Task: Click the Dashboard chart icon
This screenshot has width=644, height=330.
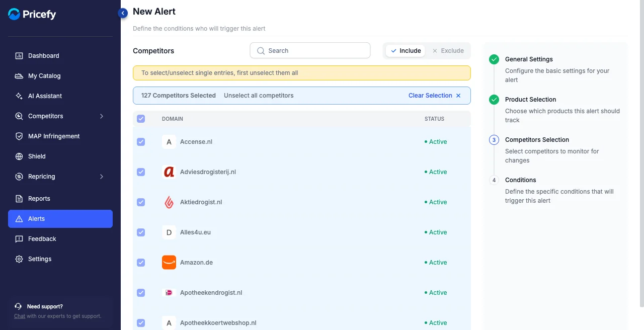Action: [19, 56]
